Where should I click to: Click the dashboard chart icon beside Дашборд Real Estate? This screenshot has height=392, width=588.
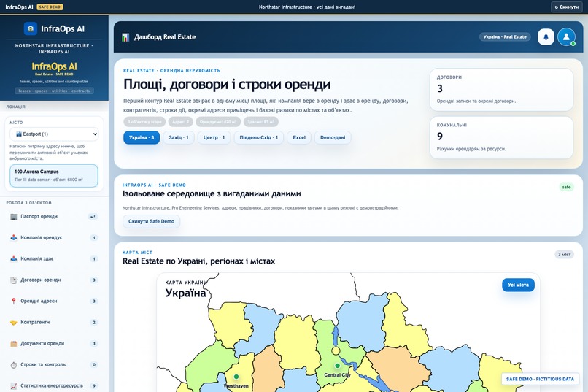pos(125,37)
